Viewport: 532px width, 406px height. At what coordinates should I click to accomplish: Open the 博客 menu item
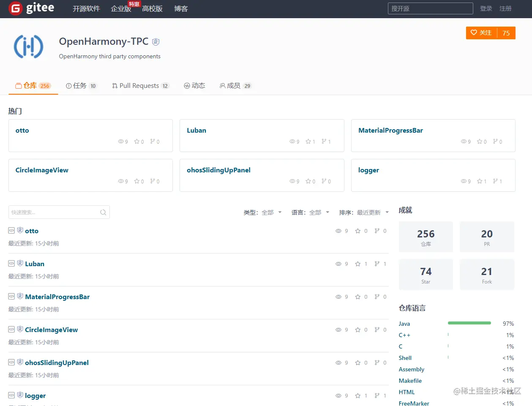coord(181,9)
